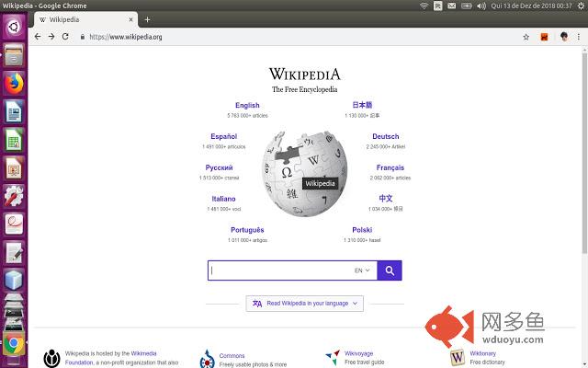588x368 pixels.
Task: Open Português Wikipedia
Action: coord(247,230)
